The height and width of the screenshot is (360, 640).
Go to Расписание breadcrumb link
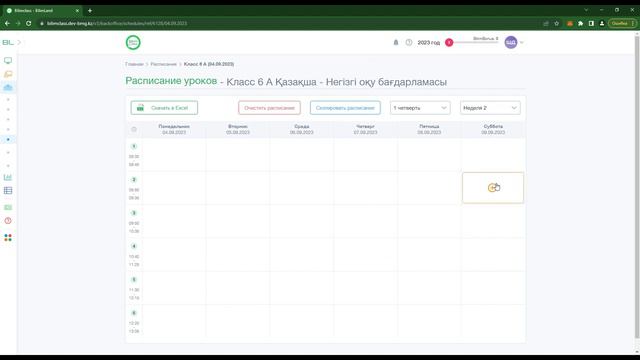(x=163, y=64)
